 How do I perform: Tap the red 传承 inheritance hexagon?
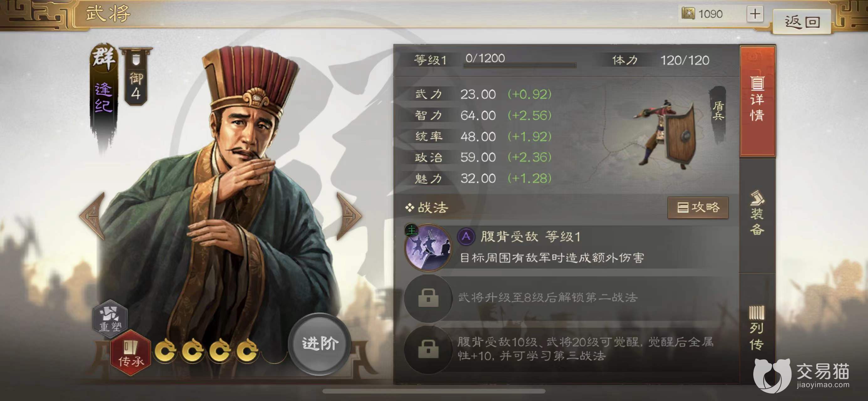coord(131,353)
